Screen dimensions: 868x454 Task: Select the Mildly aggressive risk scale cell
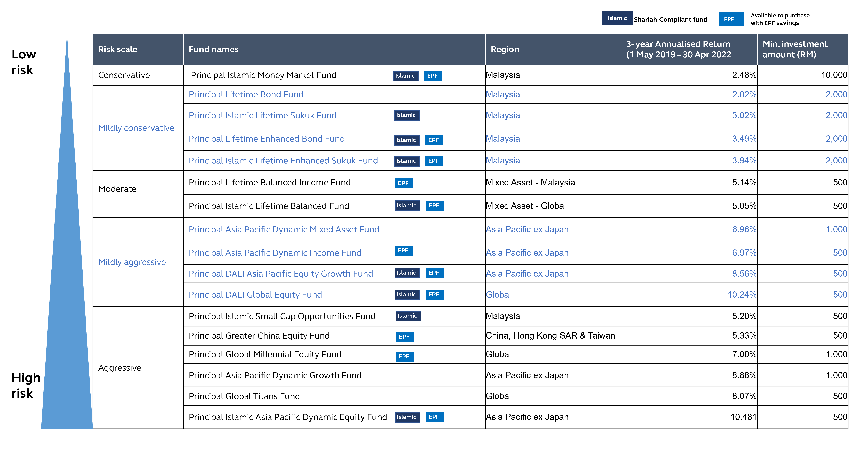click(x=138, y=262)
